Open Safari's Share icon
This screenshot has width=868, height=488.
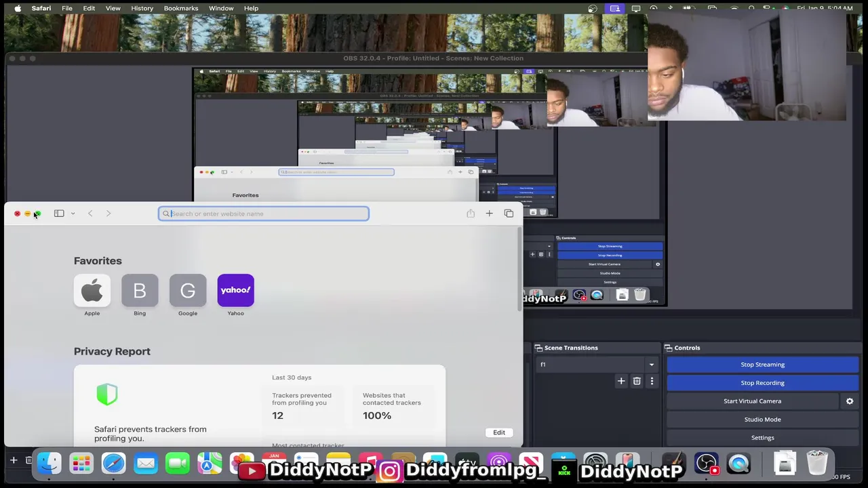(471, 213)
